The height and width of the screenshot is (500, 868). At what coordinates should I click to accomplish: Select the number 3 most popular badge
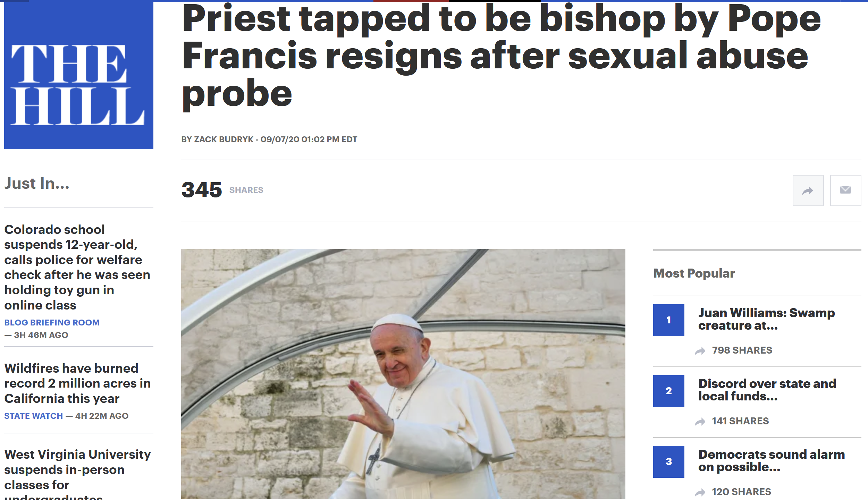point(668,462)
